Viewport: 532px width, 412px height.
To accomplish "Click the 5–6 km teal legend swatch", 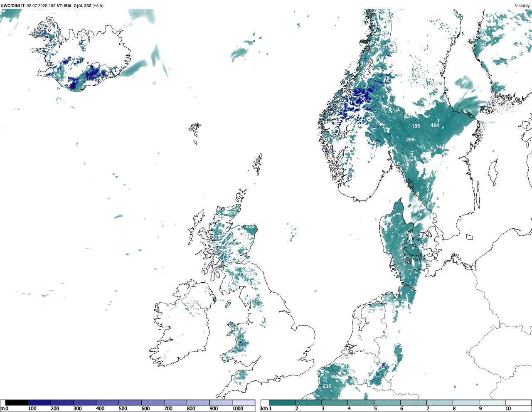I will click(387, 402).
